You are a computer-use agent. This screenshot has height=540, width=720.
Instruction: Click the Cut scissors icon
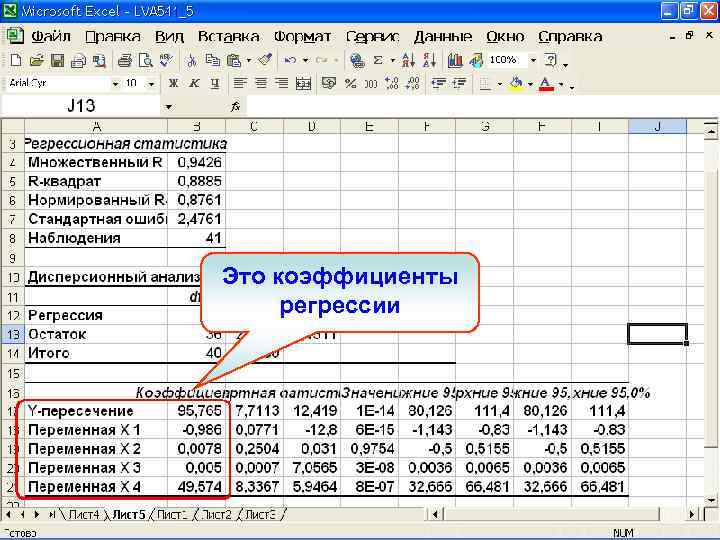(x=191, y=60)
